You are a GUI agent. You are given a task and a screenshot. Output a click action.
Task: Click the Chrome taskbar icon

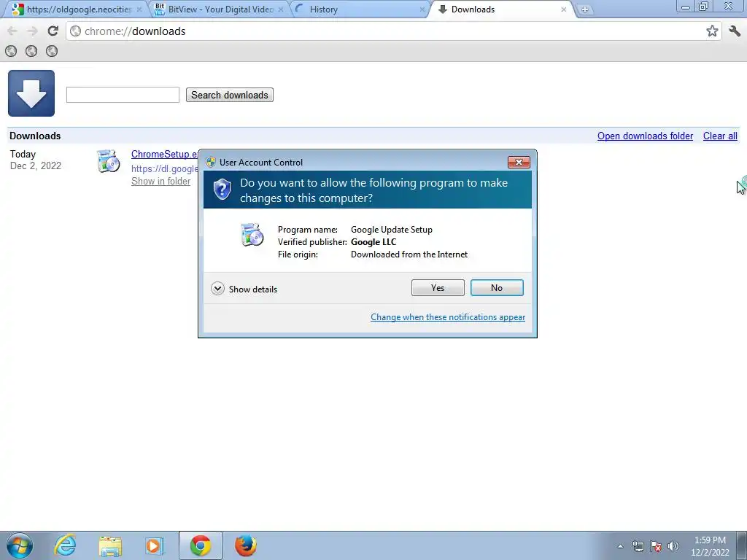pos(201,545)
